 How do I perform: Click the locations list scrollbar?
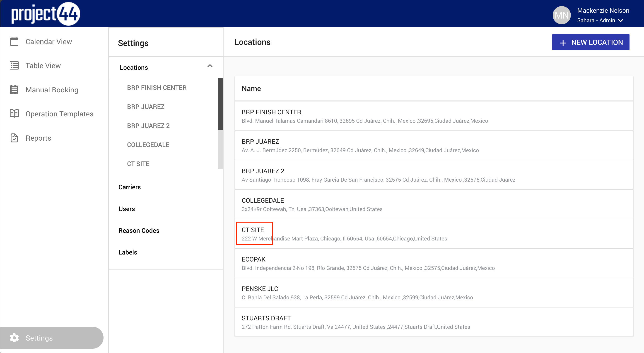click(220, 104)
